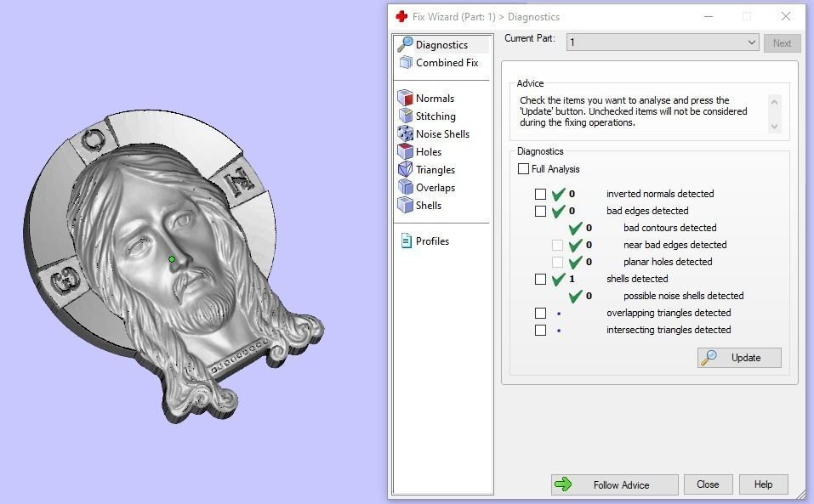Image resolution: width=814 pixels, height=504 pixels.
Task: Click Advice text scroll down arrow
Action: point(774,127)
